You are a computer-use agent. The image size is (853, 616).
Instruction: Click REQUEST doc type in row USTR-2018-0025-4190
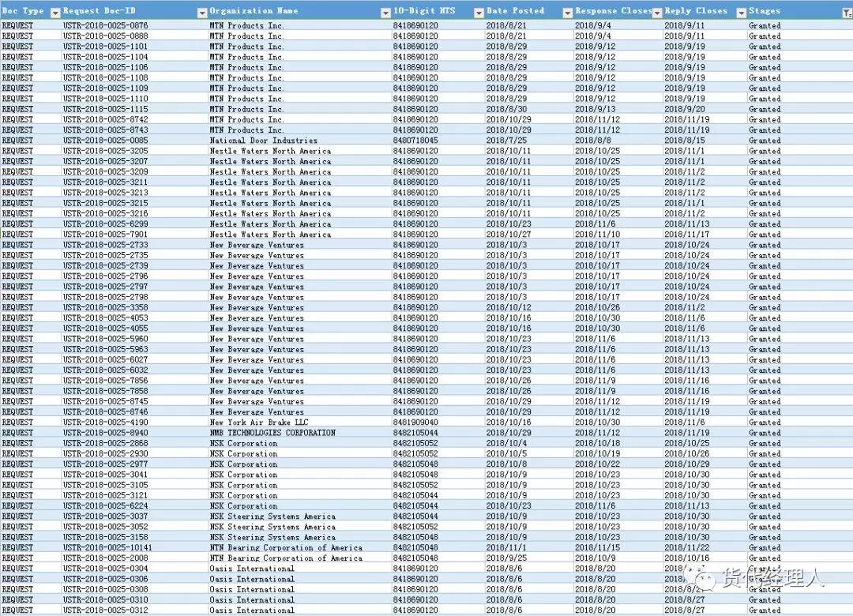click(x=17, y=423)
